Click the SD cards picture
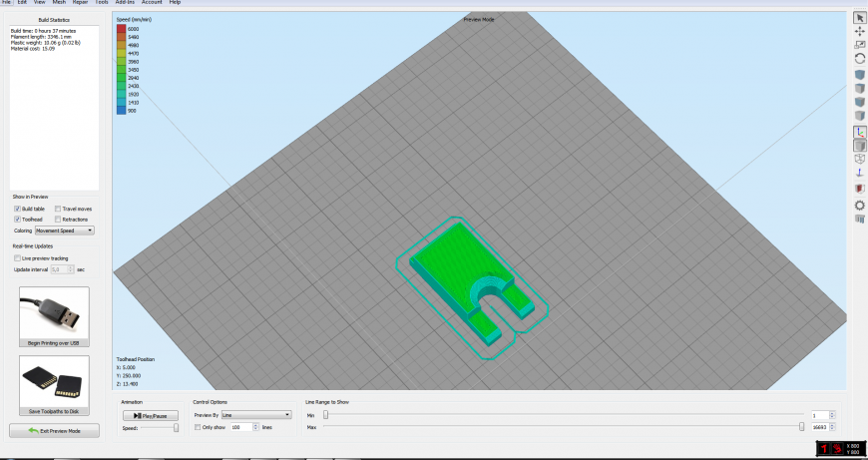This screenshot has width=868, height=460. pyautogui.click(x=54, y=382)
